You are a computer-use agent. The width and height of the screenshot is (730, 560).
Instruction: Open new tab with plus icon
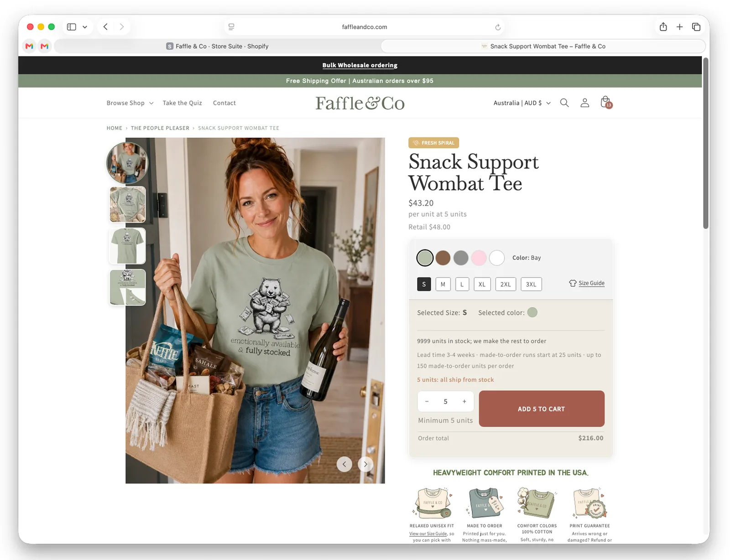coord(679,27)
